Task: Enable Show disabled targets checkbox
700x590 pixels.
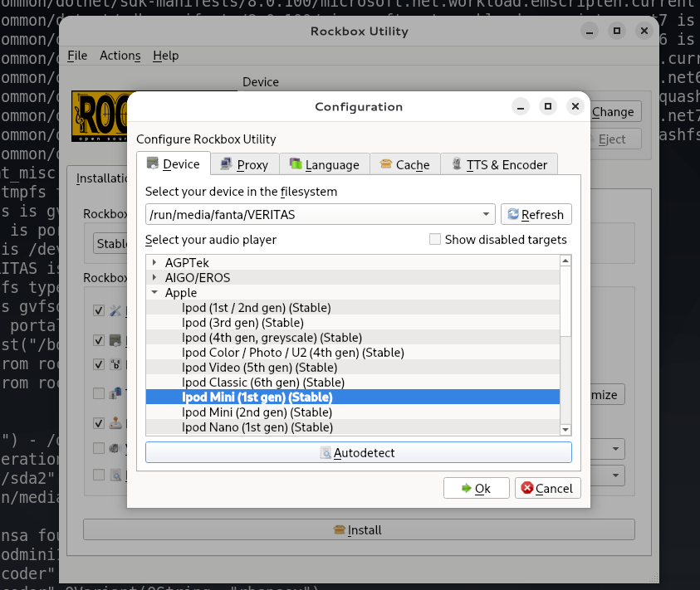Action: (435, 240)
